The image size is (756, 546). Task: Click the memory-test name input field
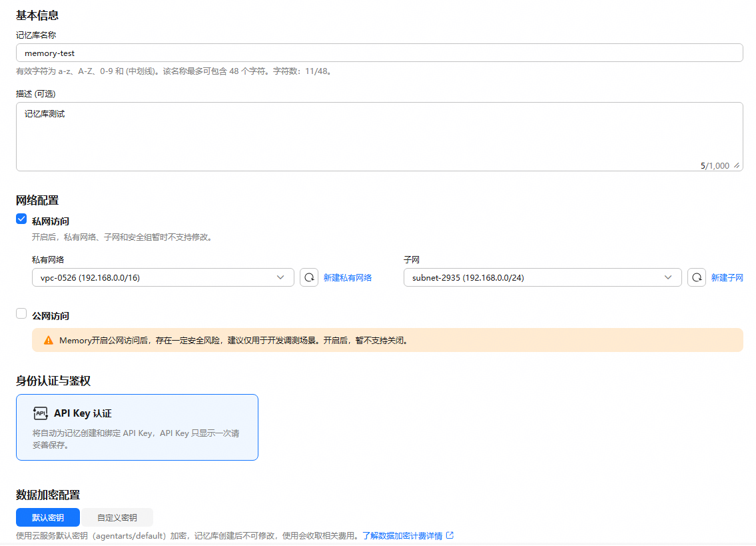point(380,53)
